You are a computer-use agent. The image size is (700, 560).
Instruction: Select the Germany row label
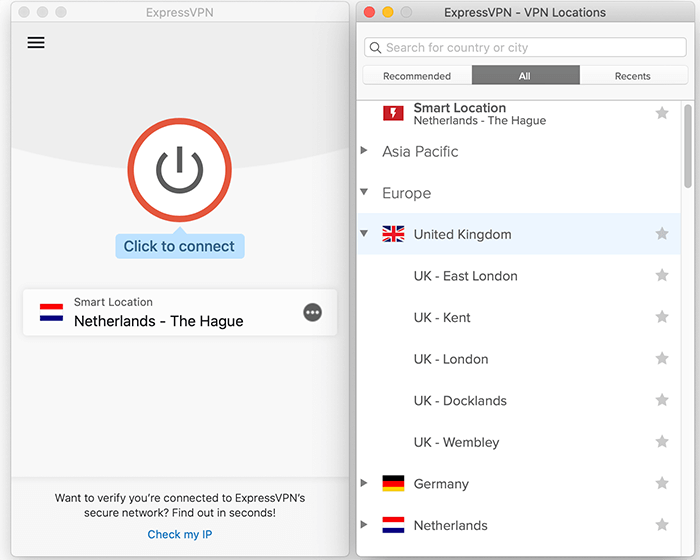[x=441, y=484]
